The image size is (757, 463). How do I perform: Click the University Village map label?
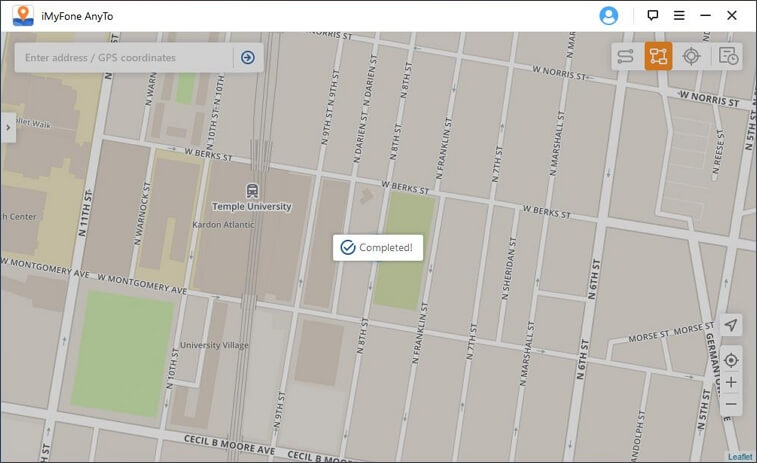click(x=214, y=345)
